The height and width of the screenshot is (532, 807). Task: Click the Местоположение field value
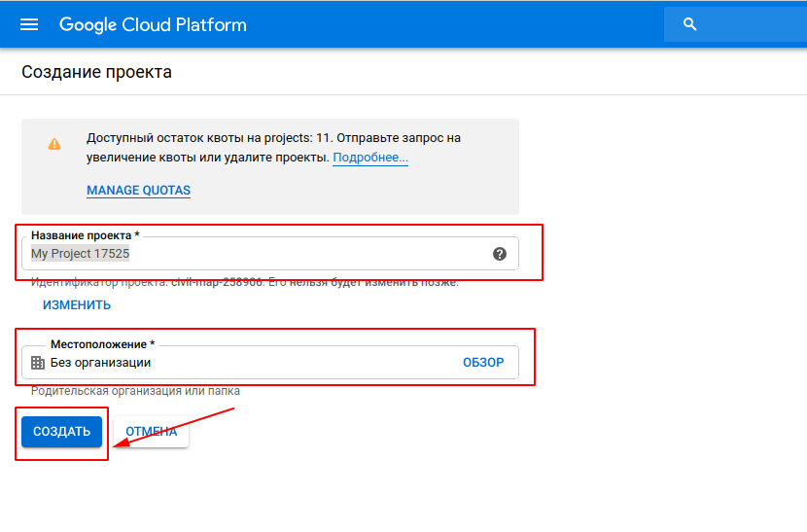(101, 363)
